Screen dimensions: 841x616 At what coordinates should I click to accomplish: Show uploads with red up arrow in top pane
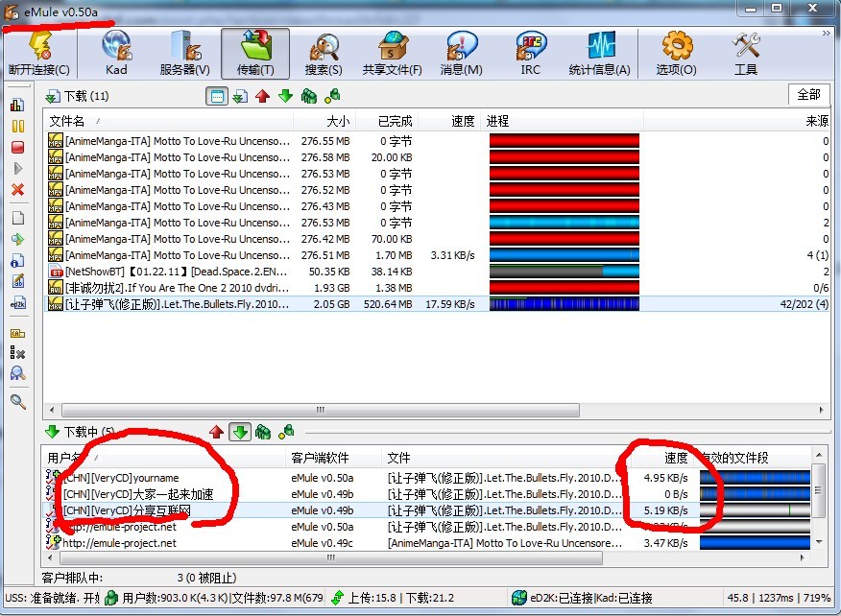(262, 97)
